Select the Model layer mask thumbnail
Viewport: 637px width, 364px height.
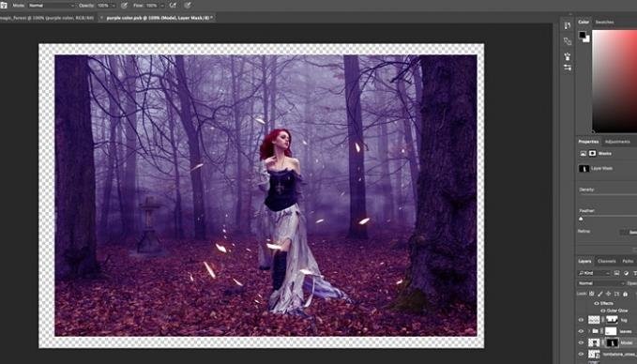612,342
